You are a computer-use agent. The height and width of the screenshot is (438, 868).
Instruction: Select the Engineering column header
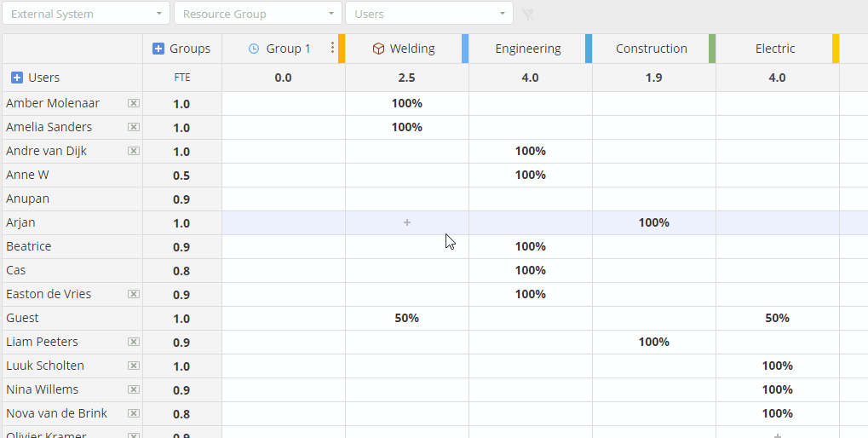[527, 49]
